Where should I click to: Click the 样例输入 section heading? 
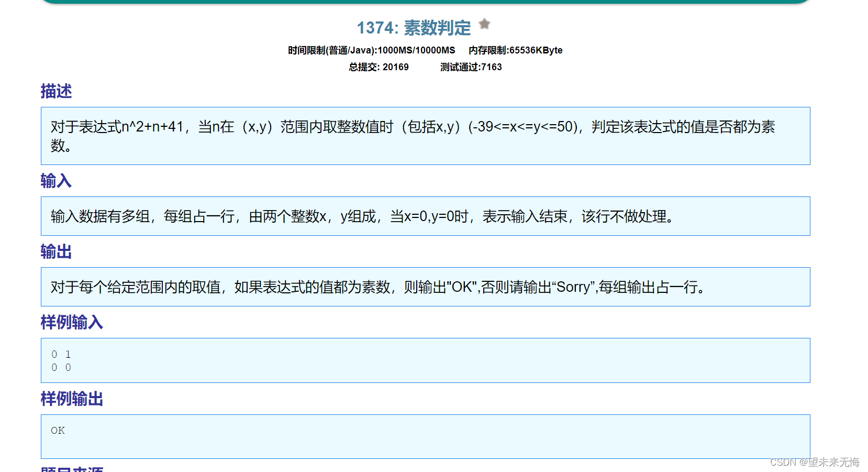pyautogui.click(x=71, y=323)
